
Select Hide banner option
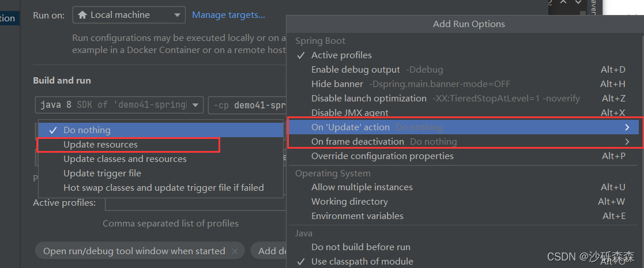[x=463, y=84]
